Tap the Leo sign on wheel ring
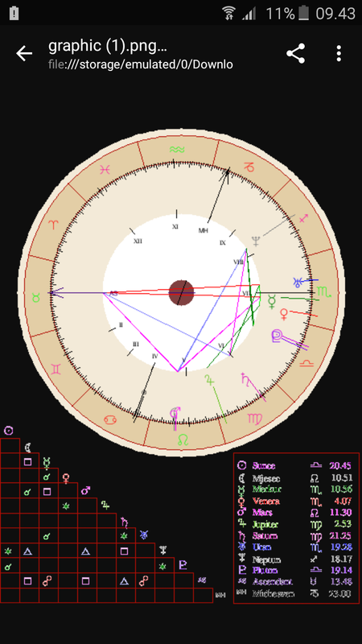The width and height of the screenshot is (362, 644). (183, 440)
